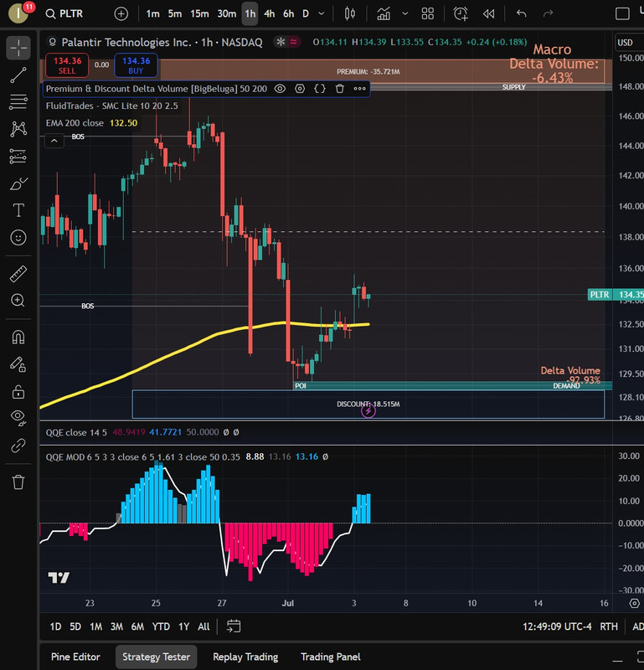Open the Pine Editor tab
The image size is (644, 670).
[x=75, y=657]
